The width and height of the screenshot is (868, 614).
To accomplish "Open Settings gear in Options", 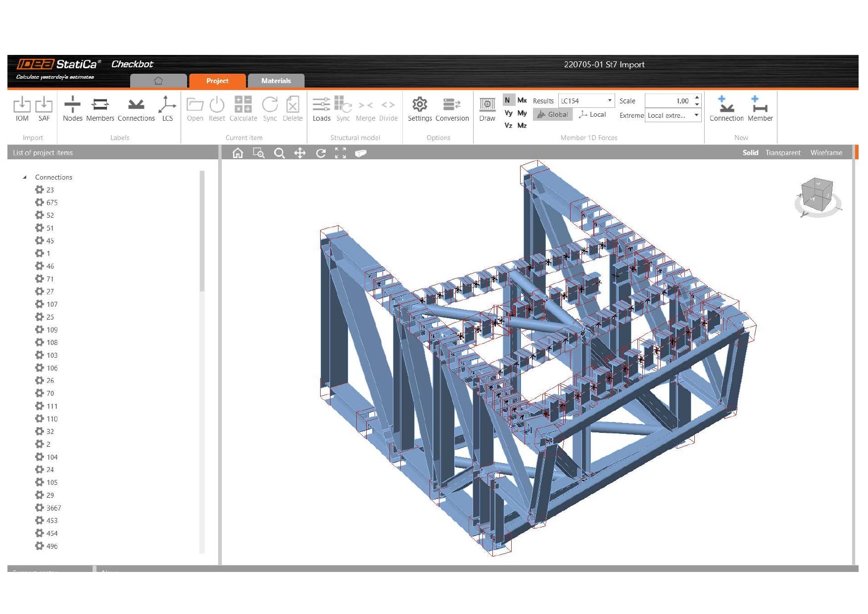I will coord(420,105).
